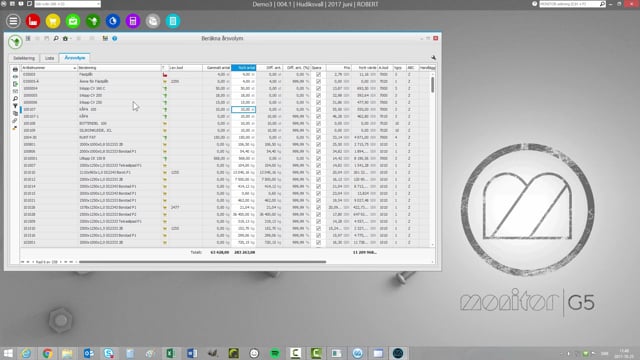Toggle Spara checkbox in the last visible row

click(318, 242)
